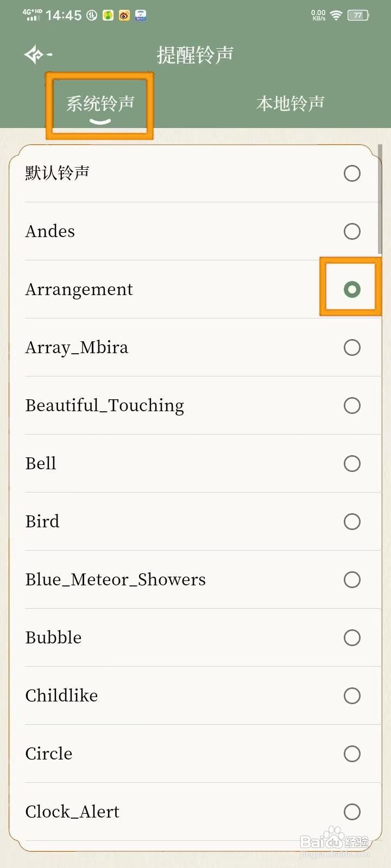Open the Weibo notification icon in status bar
Screen dimensions: 391x868
click(124, 15)
